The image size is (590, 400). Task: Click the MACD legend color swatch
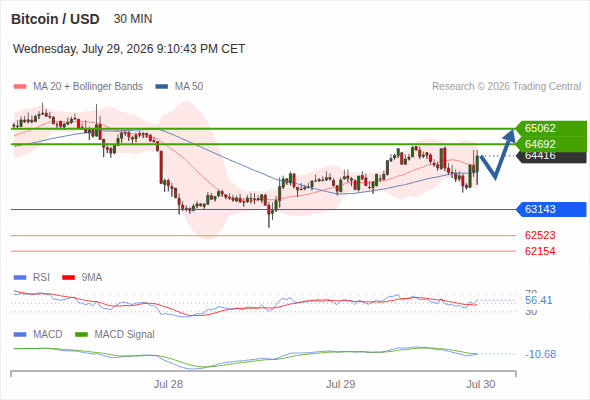(x=20, y=335)
